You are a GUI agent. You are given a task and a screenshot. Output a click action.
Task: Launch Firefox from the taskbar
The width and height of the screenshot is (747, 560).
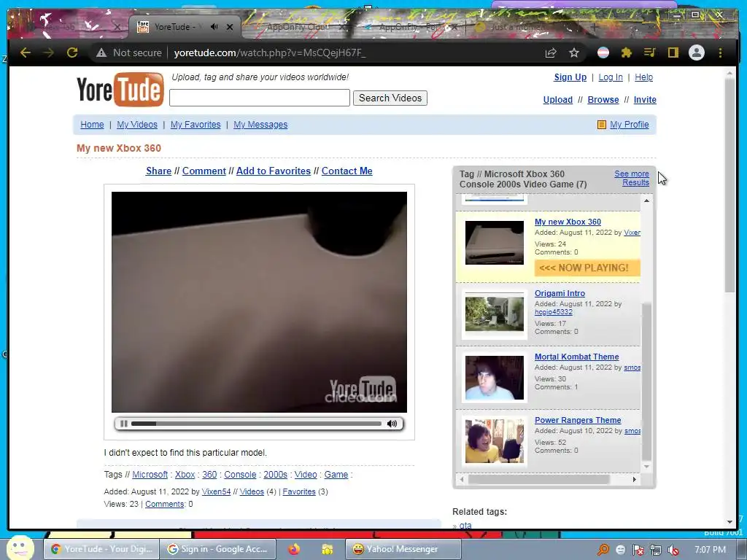[295, 549]
